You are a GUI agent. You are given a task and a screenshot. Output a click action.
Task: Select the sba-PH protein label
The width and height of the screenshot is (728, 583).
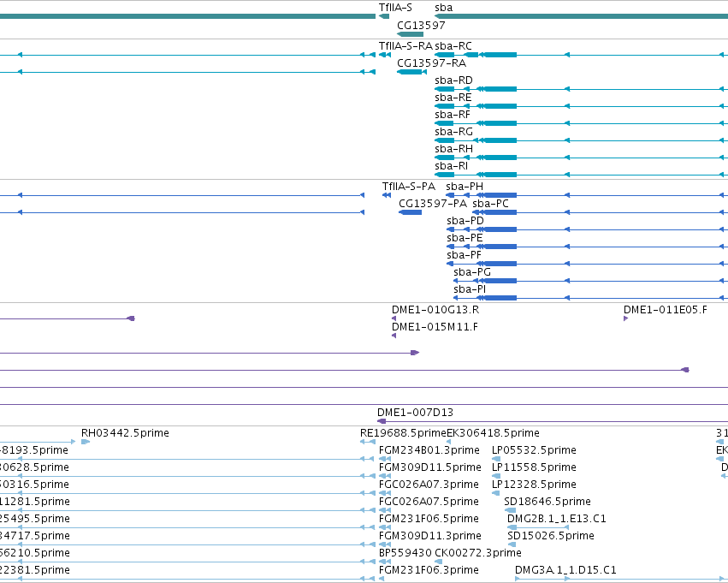[x=465, y=187]
